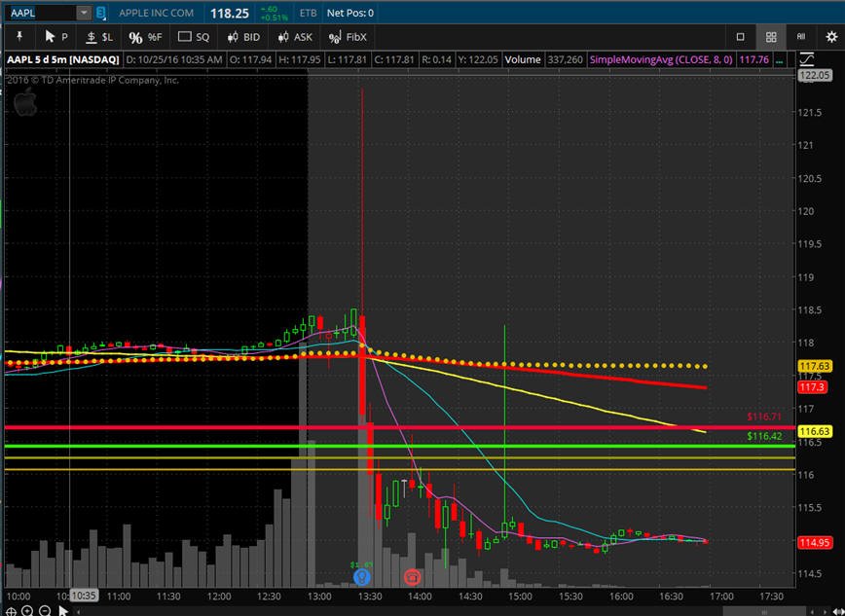Click the 337,260 volume value
Image resolution: width=845 pixels, height=616 pixels.
point(565,59)
